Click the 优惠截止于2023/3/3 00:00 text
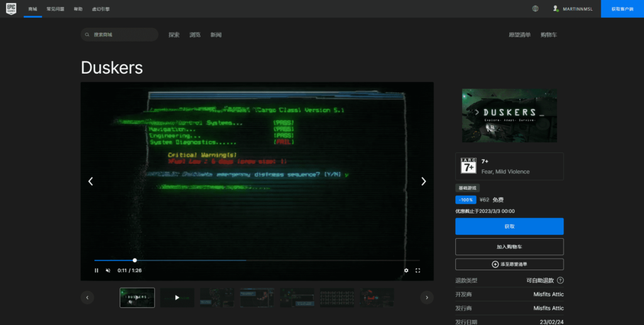Screen dimensions: 644x325 tap(485, 211)
